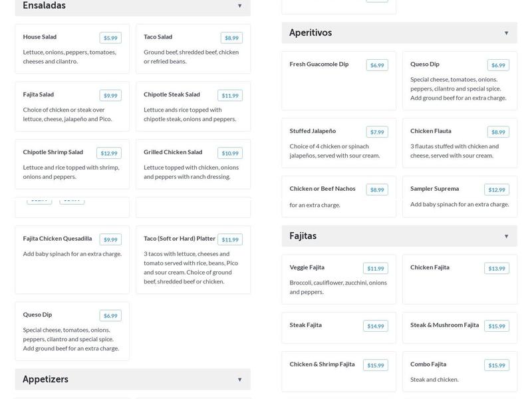
Task: Choose the Grilled Chicken Salad $10.99 price
Action: click(230, 154)
